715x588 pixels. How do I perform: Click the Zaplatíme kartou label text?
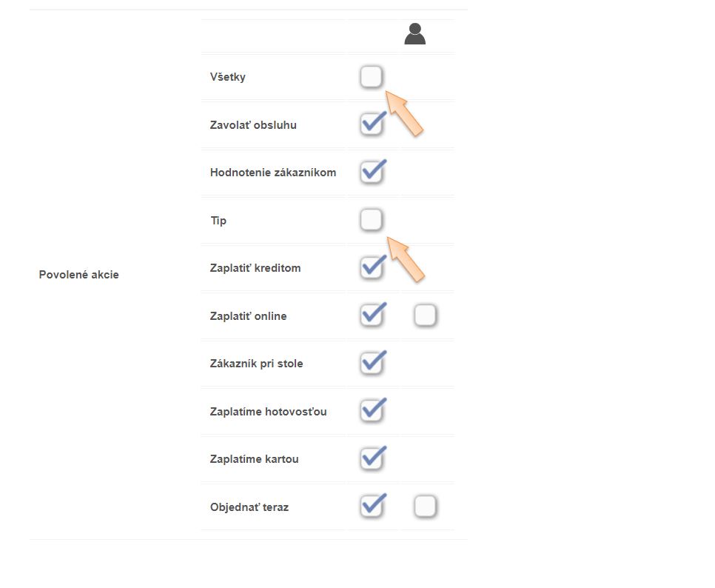(254, 459)
